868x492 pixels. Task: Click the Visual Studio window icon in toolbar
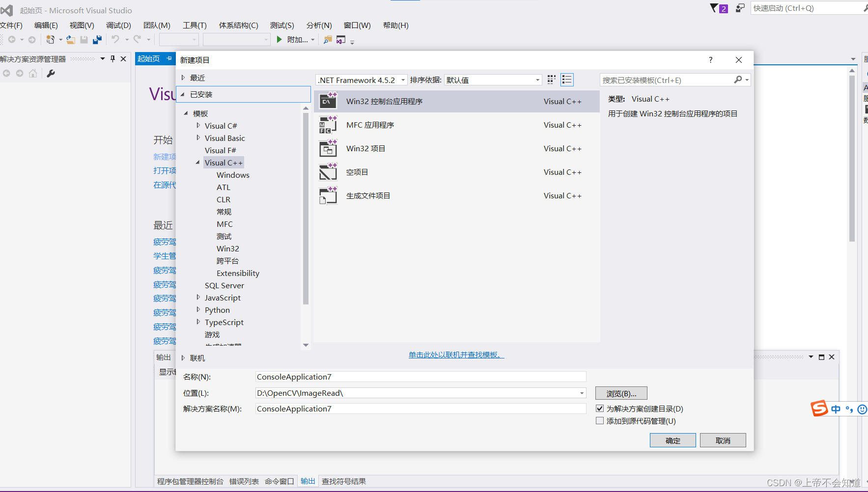341,40
